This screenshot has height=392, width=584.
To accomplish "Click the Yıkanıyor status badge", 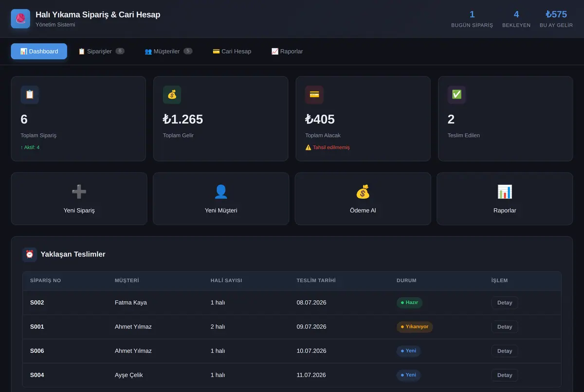I will [415, 327].
